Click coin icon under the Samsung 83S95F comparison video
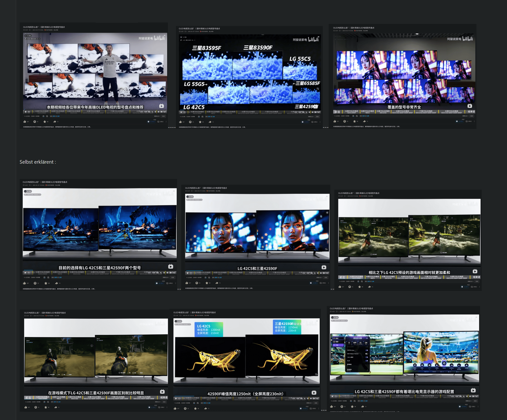The height and width of the screenshot is (420, 507). click(x=190, y=122)
